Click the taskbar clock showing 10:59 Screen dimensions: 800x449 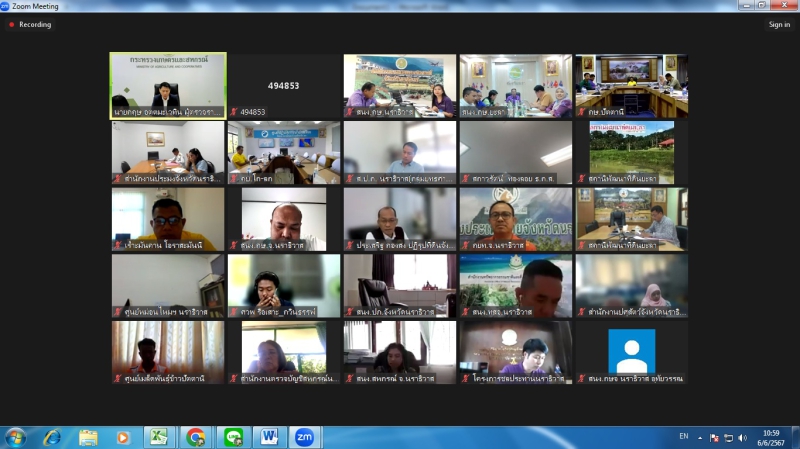[x=770, y=437]
